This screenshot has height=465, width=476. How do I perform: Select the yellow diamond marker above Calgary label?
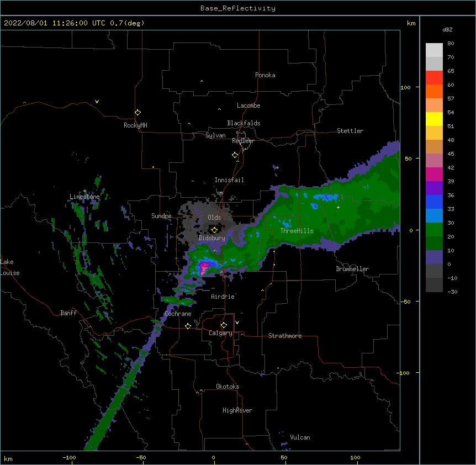click(x=224, y=325)
